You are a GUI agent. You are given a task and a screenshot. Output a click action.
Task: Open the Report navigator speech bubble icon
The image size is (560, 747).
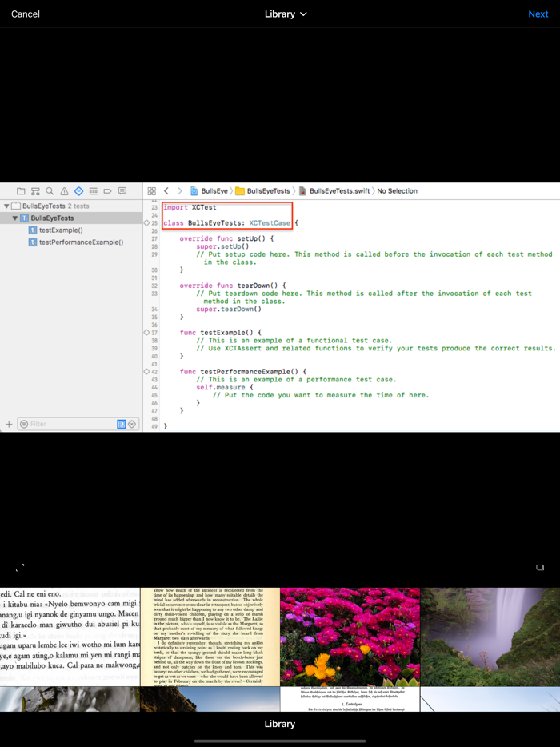[x=122, y=191]
